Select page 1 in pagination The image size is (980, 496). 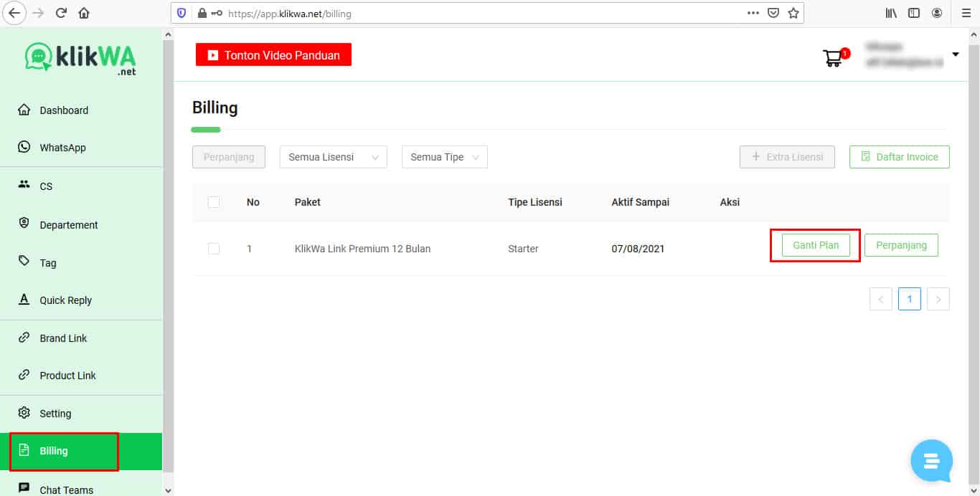click(x=910, y=299)
